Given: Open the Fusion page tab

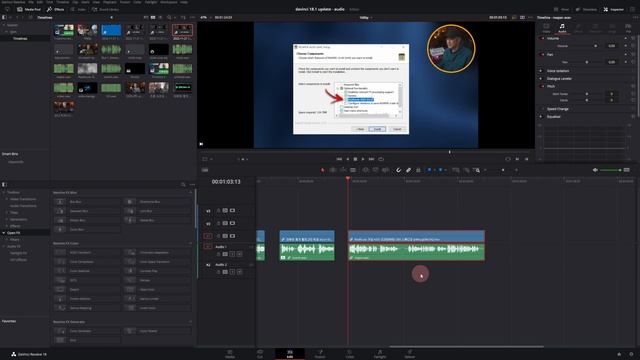Looking at the screenshot, I should [x=320, y=353].
